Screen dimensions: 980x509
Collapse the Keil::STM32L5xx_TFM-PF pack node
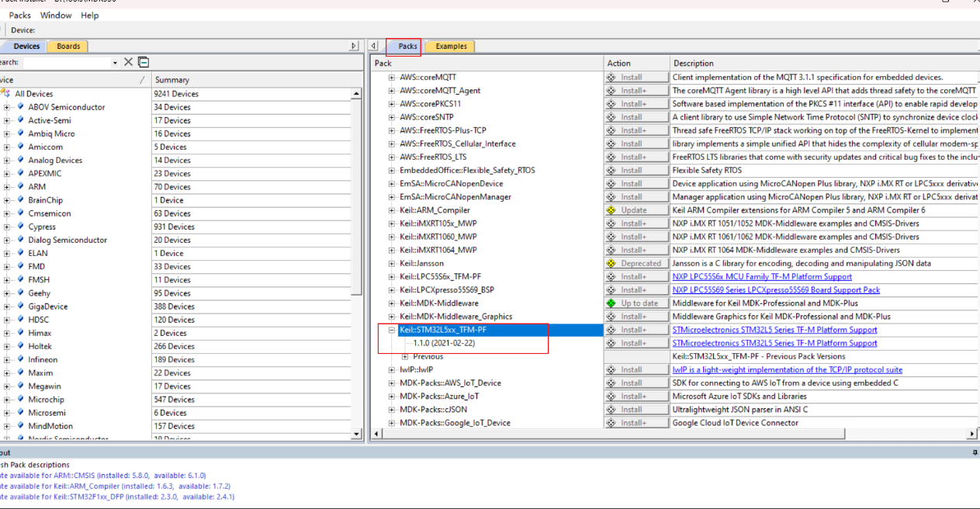point(392,330)
